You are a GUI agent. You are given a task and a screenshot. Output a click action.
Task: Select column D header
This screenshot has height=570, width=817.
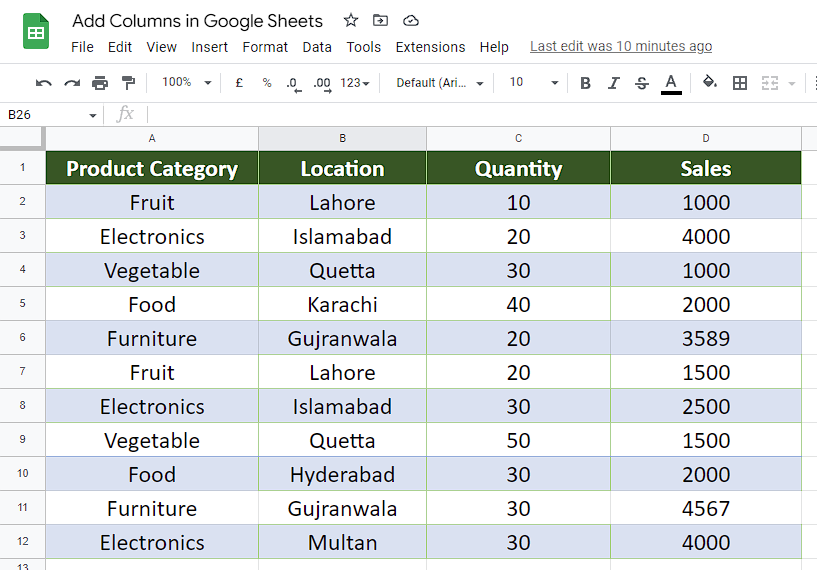click(x=706, y=138)
